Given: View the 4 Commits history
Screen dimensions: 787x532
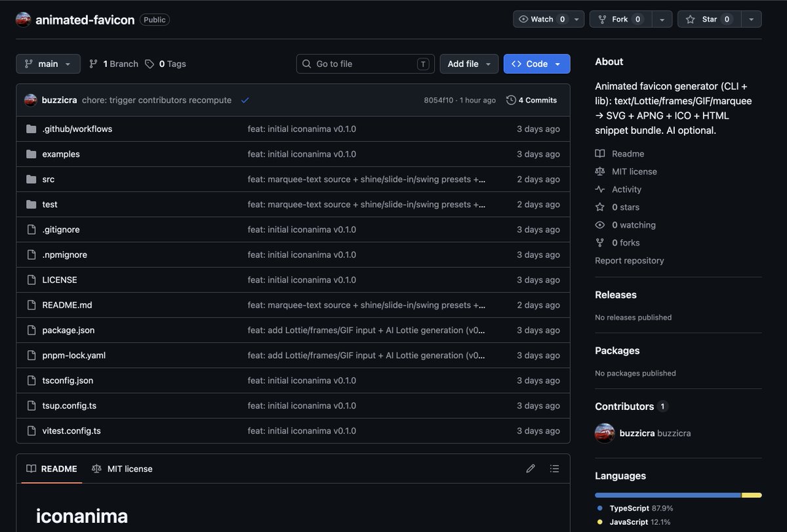Looking at the screenshot, I should [x=532, y=100].
